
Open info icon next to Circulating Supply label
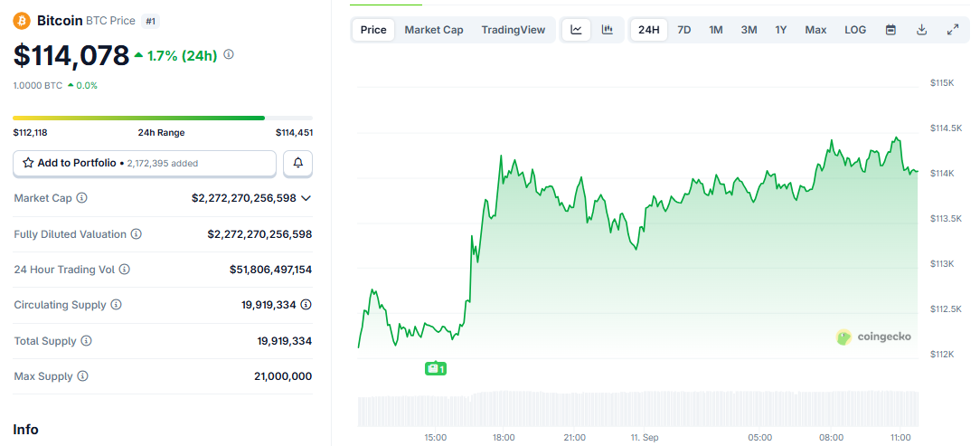click(x=117, y=305)
